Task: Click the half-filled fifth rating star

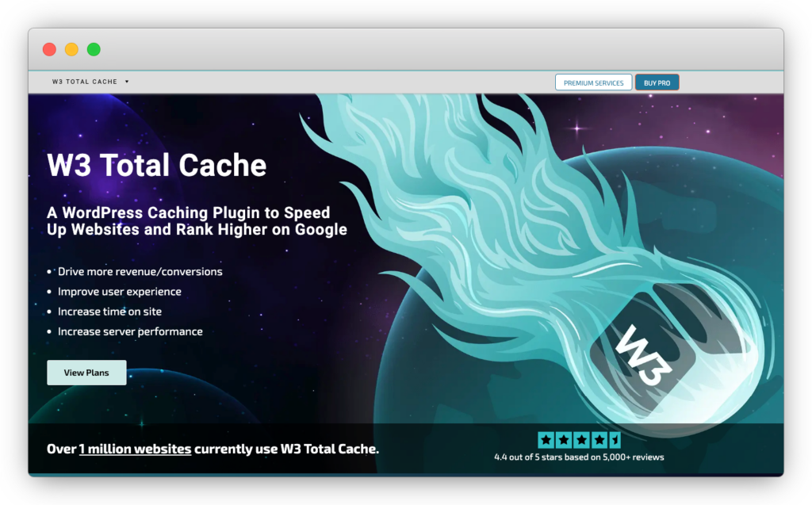Action: (x=615, y=440)
